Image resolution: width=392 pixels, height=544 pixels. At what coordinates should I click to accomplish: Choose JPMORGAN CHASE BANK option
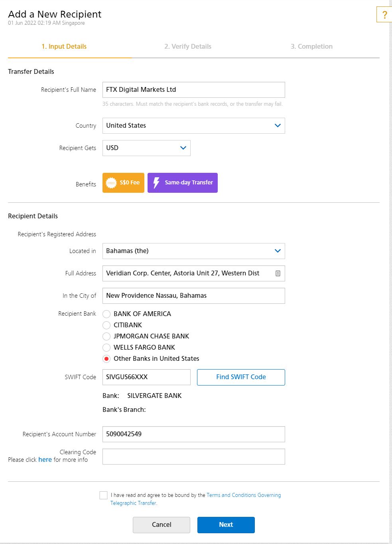click(106, 336)
